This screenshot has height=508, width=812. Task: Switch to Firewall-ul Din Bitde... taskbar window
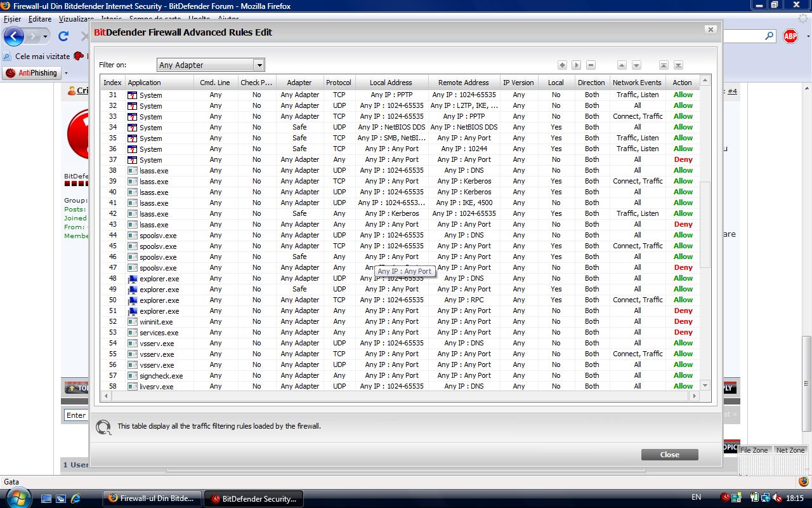tap(152, 498)
